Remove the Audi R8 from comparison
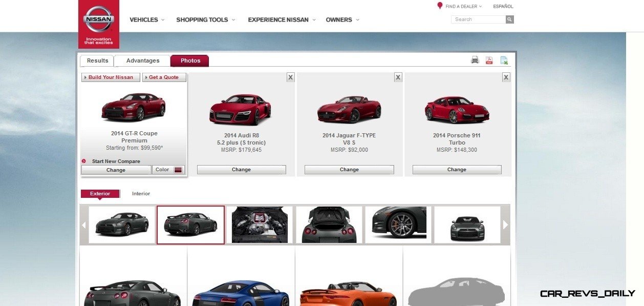Screen dimensions: 644x306 coord(290,77)
